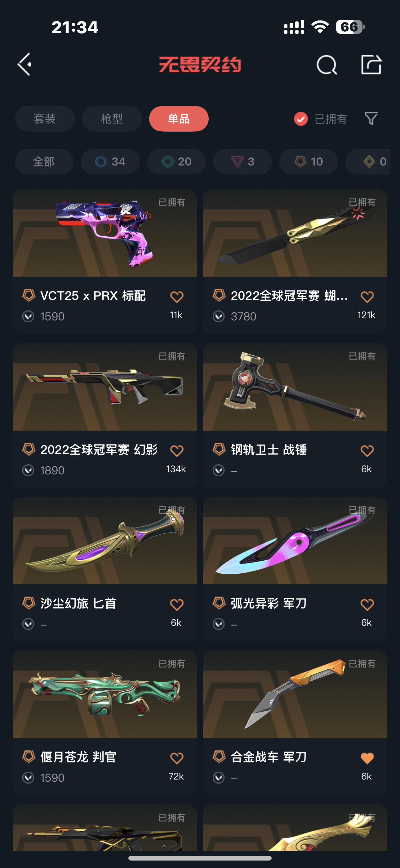Open the search magnifier icon

pyautogui.click(x=327, y=64)
